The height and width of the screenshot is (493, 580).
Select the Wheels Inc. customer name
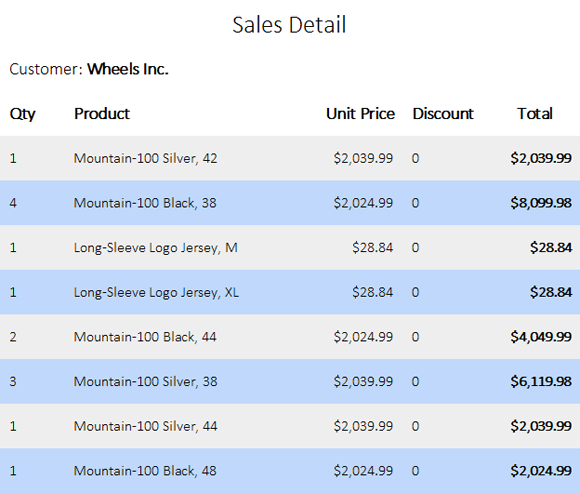click(x=128, y=69)
